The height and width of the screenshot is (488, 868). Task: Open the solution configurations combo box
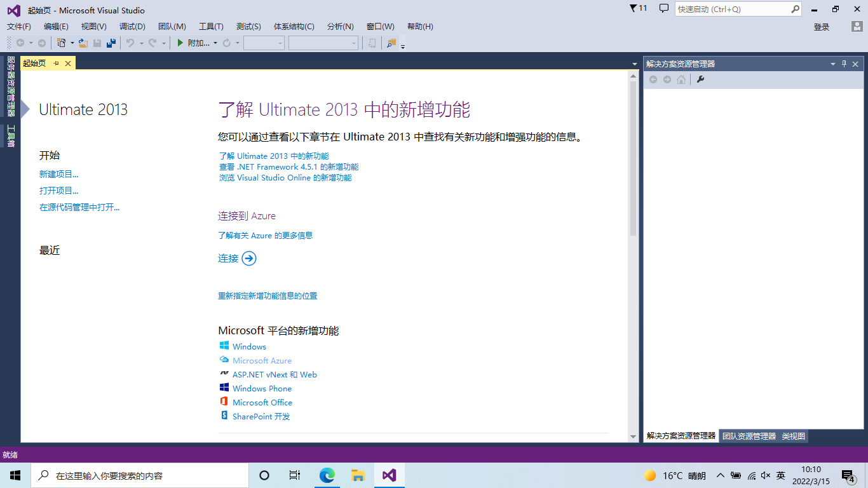pos(264,43)
